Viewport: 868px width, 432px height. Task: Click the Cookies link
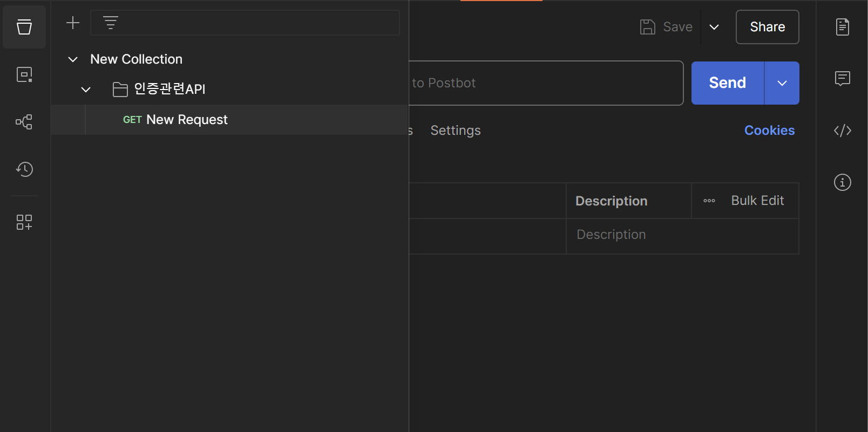[x=770, y=131]
